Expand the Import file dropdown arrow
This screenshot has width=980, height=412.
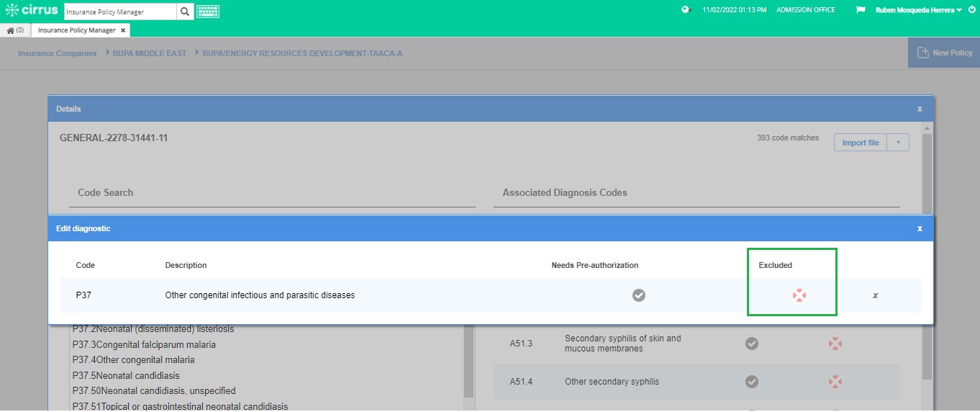click(898, 143)
